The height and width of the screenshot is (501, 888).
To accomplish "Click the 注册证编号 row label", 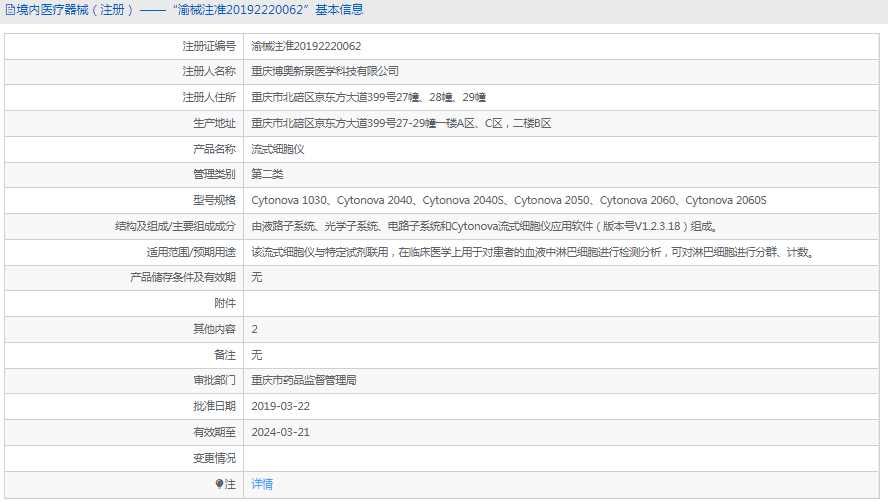I will [x=209, y=46].
